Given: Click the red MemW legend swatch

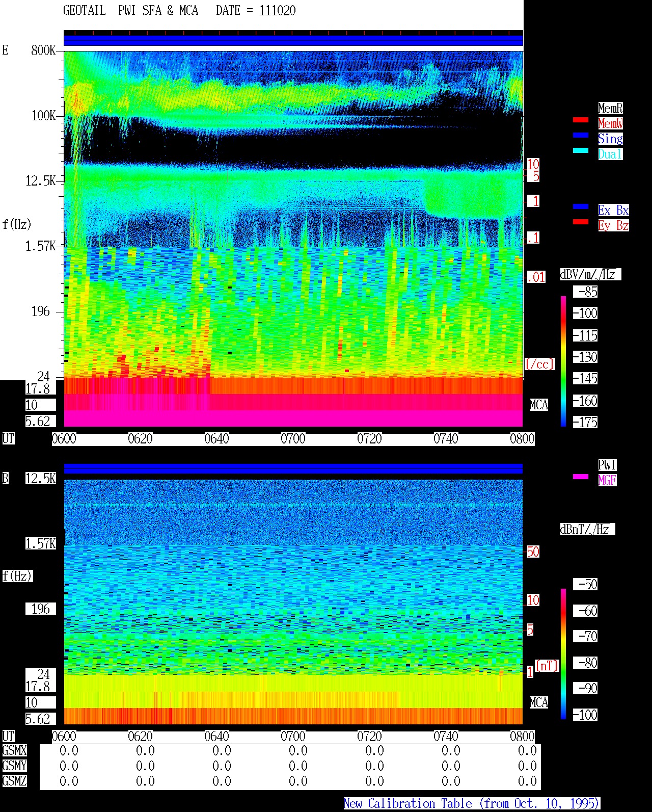Looking at the screenshot, I should (x=581, y=120).
